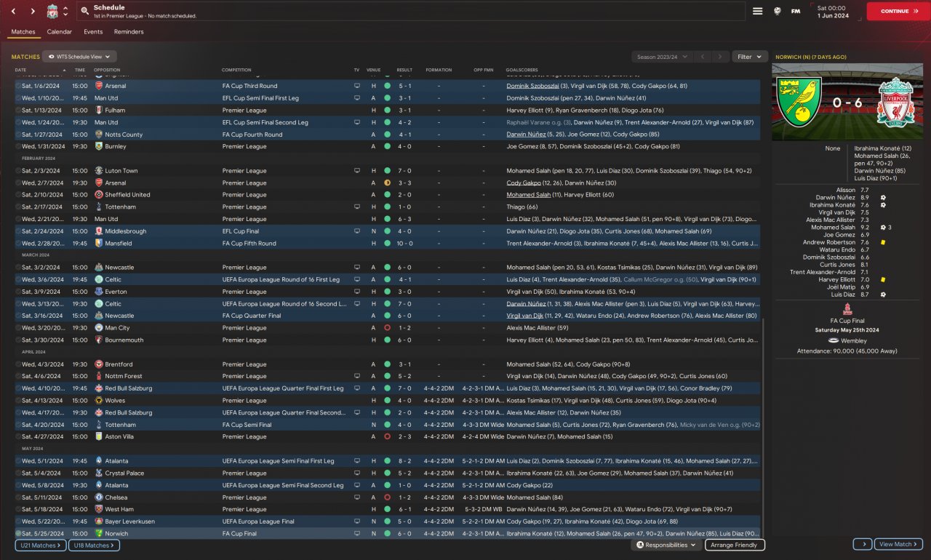Click the magnifying glass search icon

click(x=85, y=11)
